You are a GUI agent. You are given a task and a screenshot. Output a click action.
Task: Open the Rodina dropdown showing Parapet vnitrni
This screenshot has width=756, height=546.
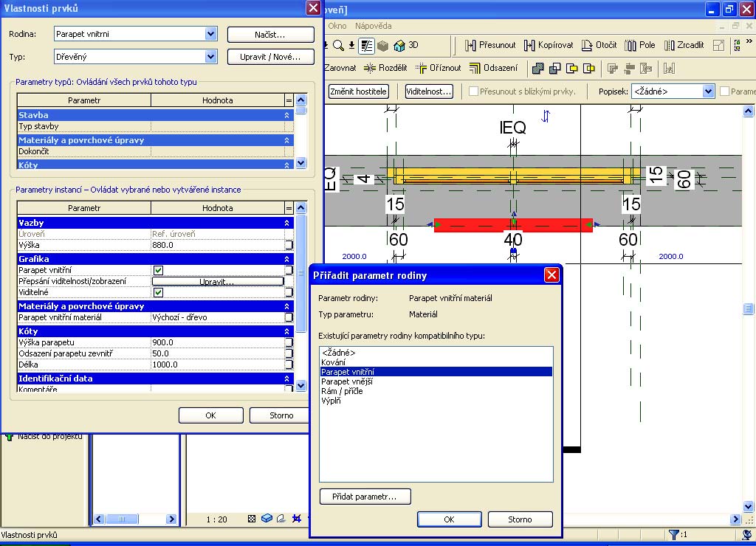tap(210, 34)
